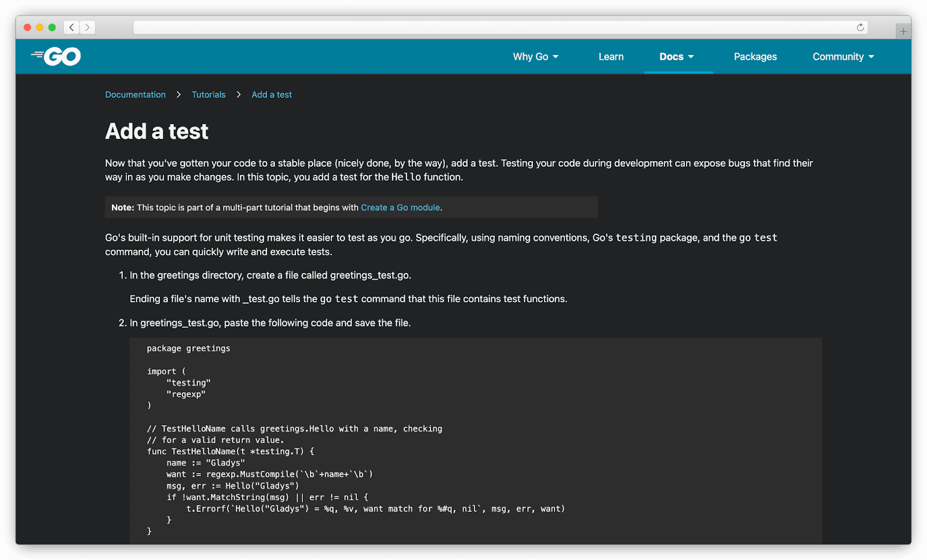
Task: Open the Create a Go module link
Action: (400, 207)
